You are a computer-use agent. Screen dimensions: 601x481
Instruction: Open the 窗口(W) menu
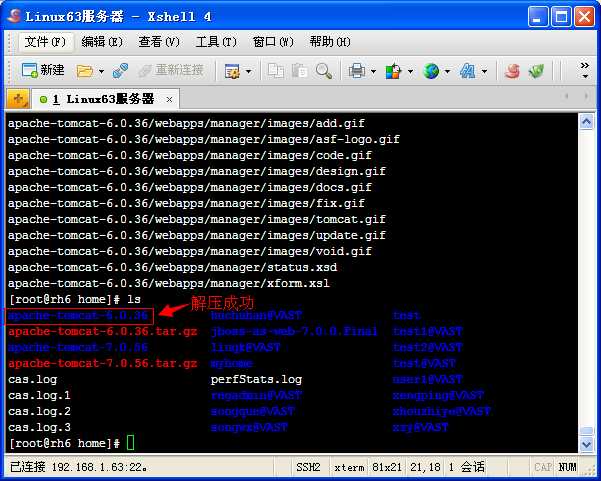coord(273,41)
